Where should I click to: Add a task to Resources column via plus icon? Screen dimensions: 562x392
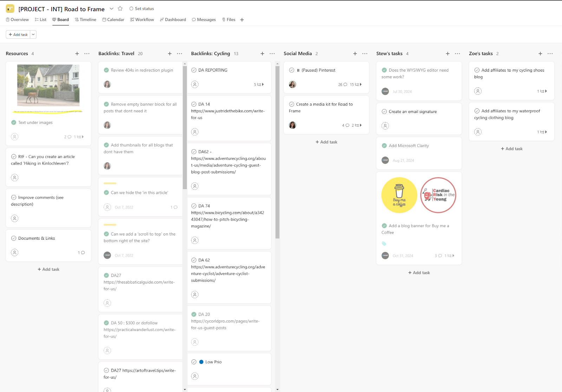point(77,54)
